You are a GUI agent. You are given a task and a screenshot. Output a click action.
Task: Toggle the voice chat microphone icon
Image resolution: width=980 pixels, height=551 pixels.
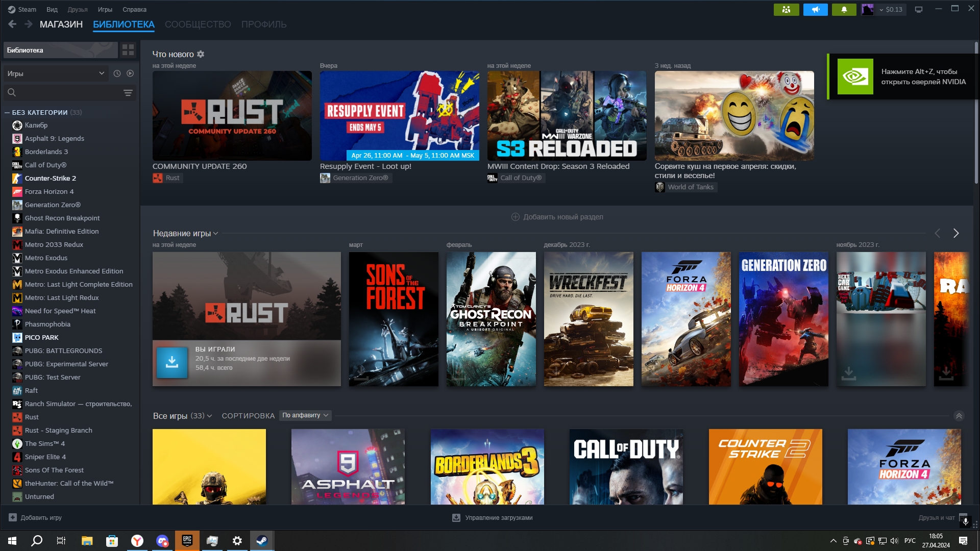pos(965,521)
